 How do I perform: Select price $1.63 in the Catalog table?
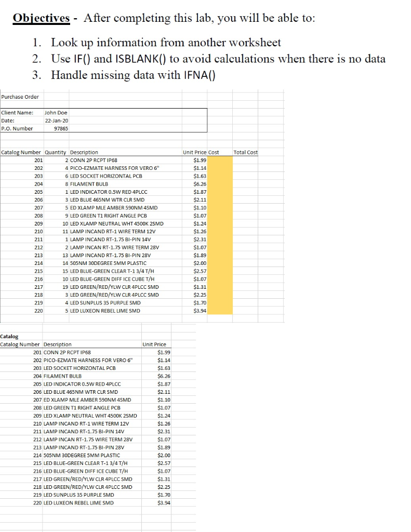tap(164, 368)
